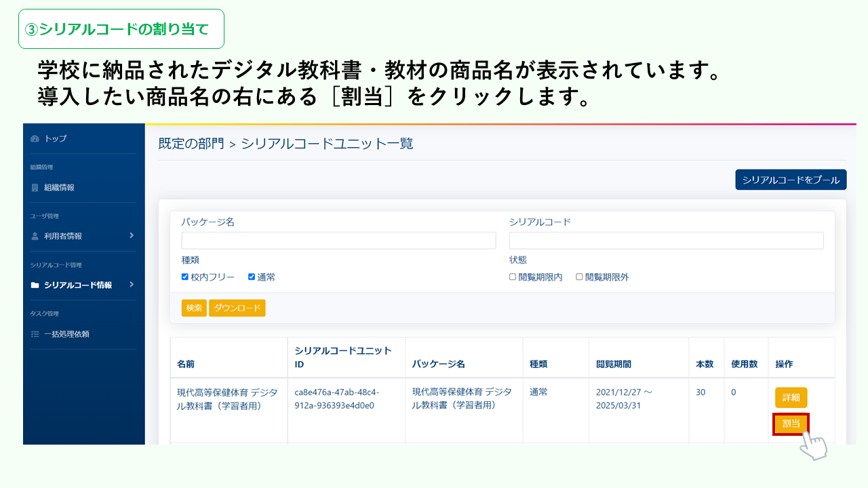Uncheck the 通常 checkbox
The height and width of the screenshot is (488, 868).
point(252,277)
